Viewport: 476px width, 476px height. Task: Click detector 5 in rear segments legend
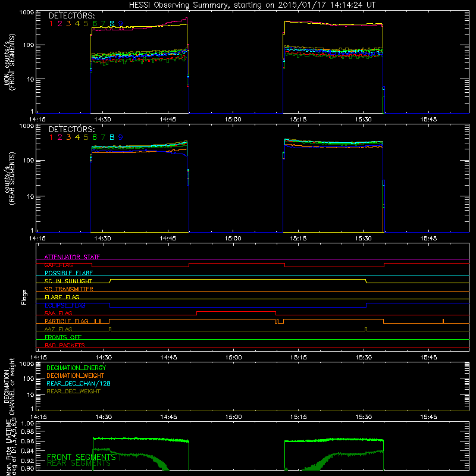click(86, 137)
